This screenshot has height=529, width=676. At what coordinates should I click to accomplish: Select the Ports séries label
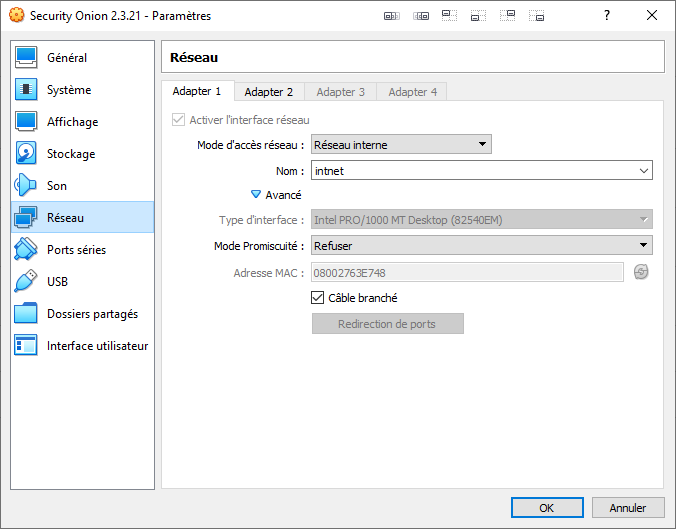click(76, 250)
